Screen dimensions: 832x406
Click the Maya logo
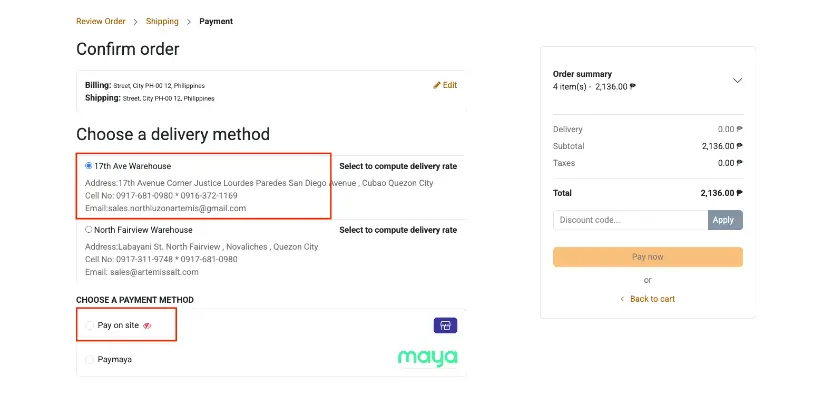point(427,358)
